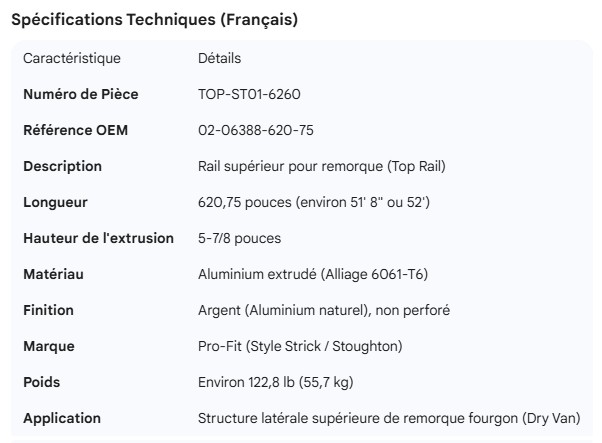Click the Numéro de Pièce row label
The image size is (602, 443).
[81, 95]
